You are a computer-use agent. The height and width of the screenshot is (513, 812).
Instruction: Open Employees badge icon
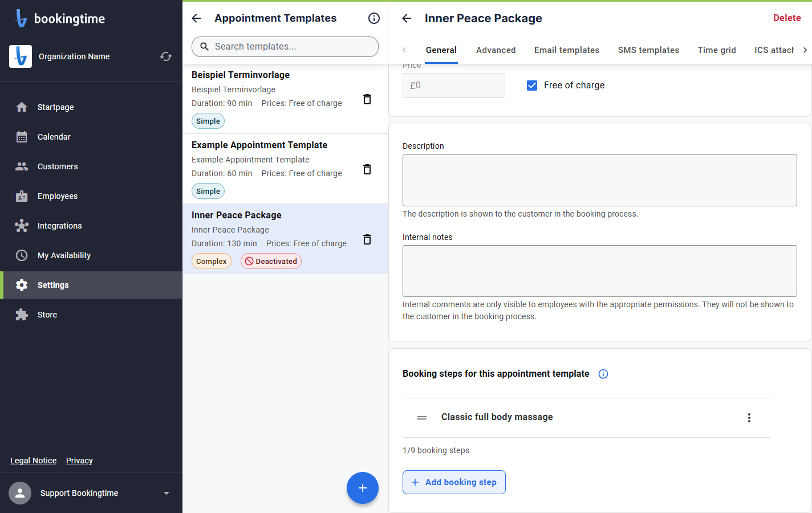(x=22, y=196)
